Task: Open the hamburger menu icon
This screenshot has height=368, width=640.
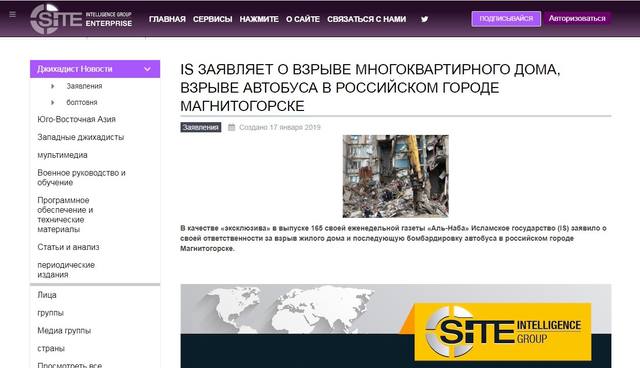Action: [x=13, y=15]
